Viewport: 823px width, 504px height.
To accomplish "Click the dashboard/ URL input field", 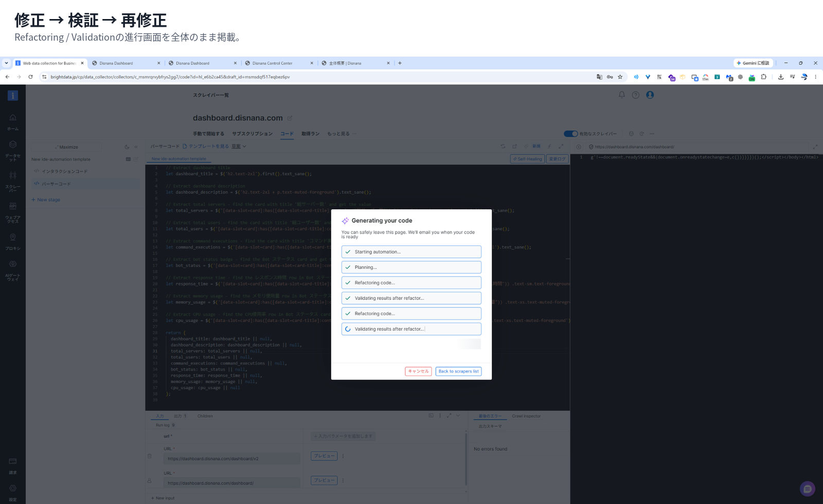I will tap(232, 483).
